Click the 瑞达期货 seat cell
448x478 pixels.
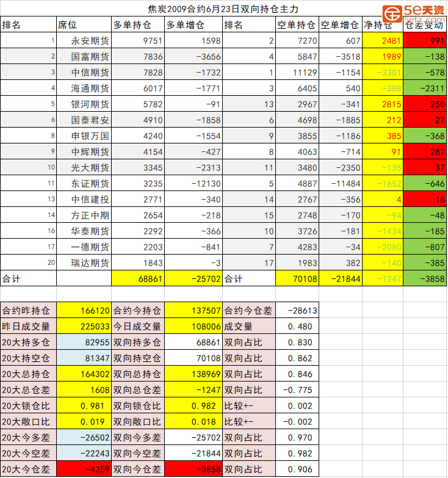84,262
